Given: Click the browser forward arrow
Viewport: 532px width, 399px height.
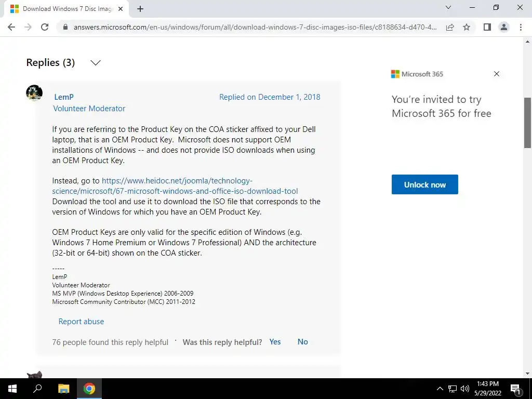Looking at the screenshot, I should tap(28, 27).
